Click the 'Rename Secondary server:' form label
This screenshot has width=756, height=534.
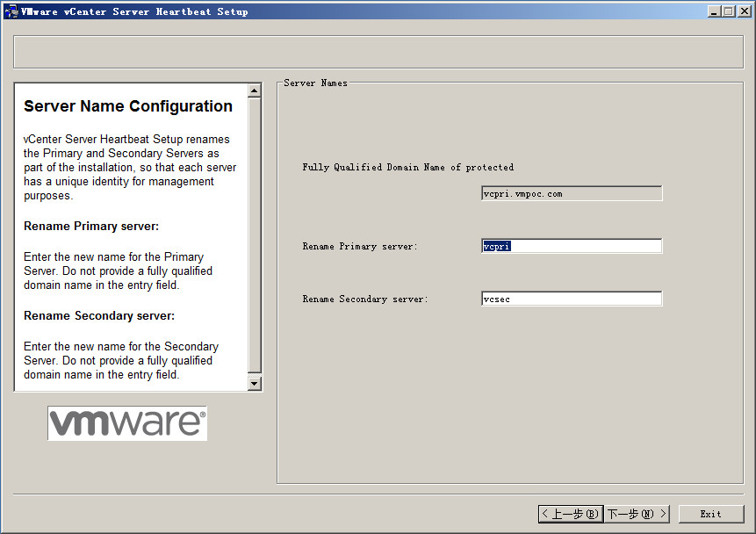click(x=365, y=299)
